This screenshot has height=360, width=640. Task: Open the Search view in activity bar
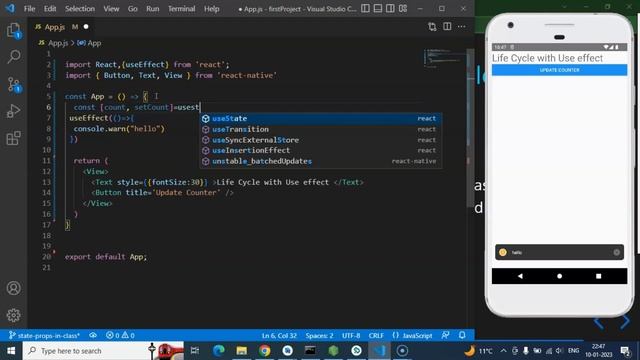point(13,57)
